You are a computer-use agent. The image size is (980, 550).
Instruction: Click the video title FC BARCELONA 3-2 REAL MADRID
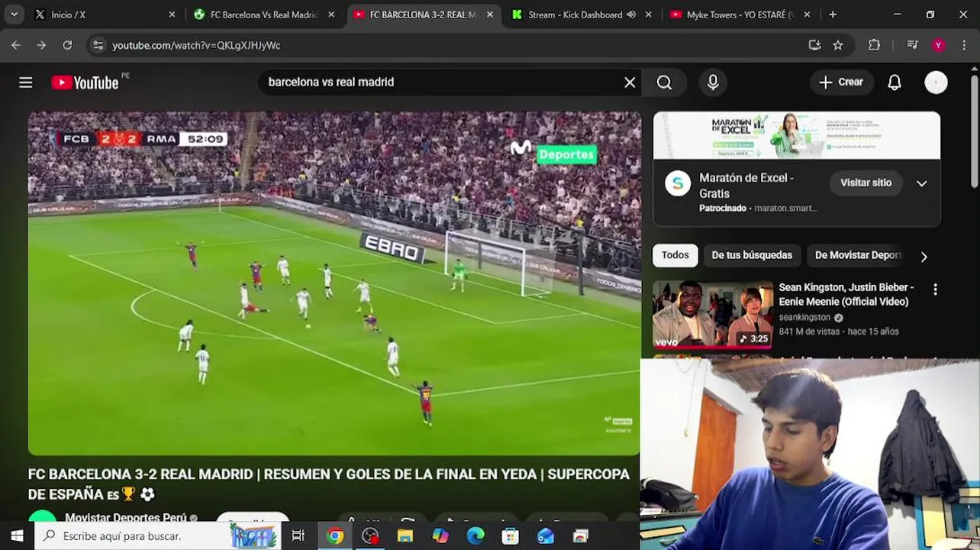point(329,484)
